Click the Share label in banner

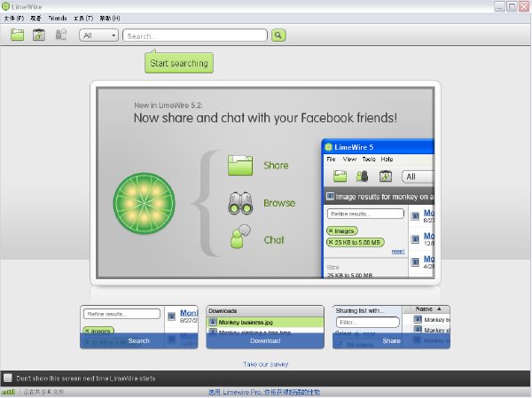(276, 165)
